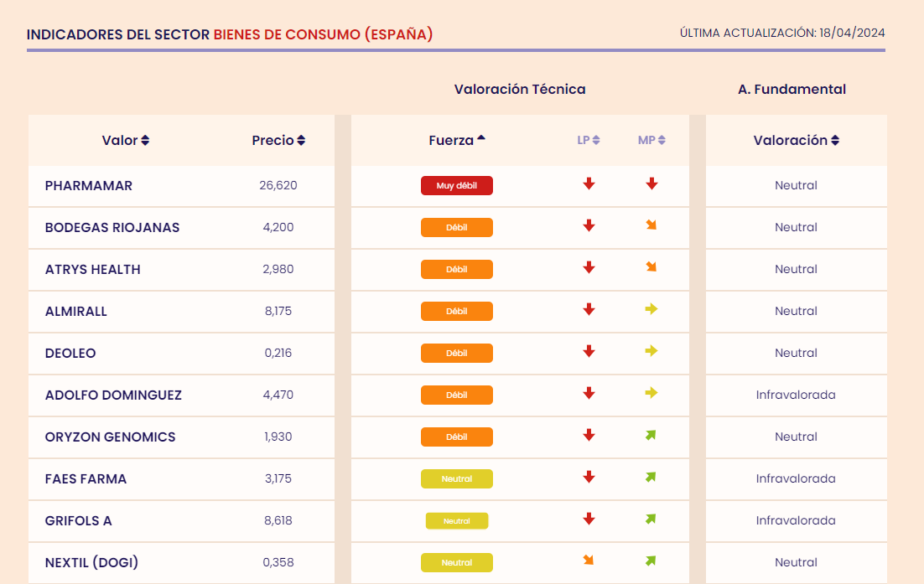Toggle Fuerza column sort order
The width and height of the screenshot is (924, 584).
(457, 141)
